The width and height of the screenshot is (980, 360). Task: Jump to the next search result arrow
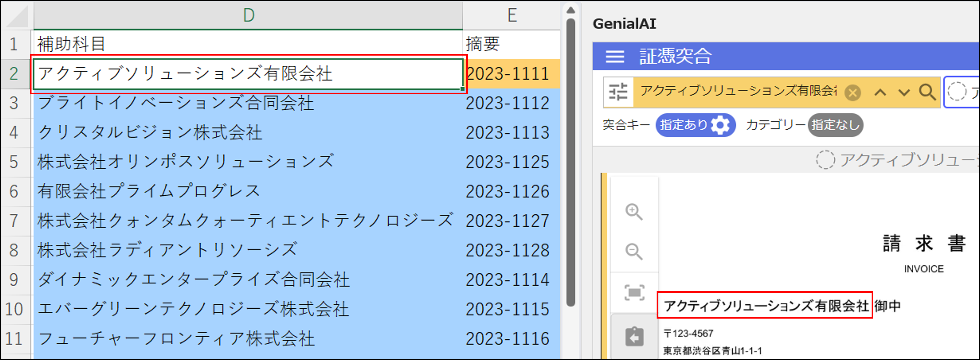pyautogui.click(x=904, y=92)
